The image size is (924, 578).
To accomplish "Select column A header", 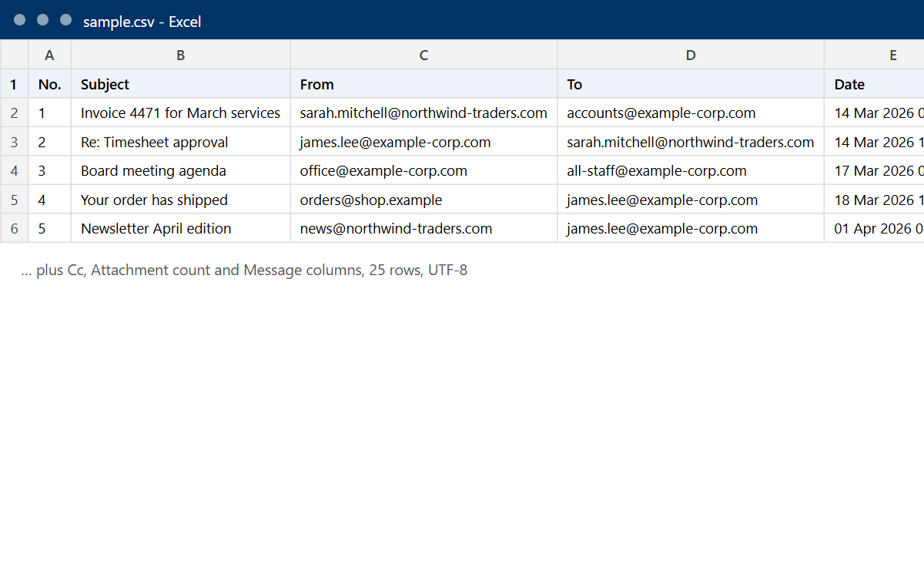I will [50, 55].
